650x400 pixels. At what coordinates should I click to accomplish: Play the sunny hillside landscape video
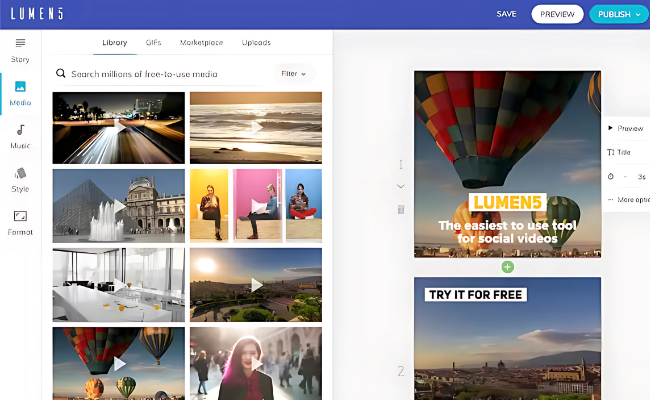pos(257,285)
